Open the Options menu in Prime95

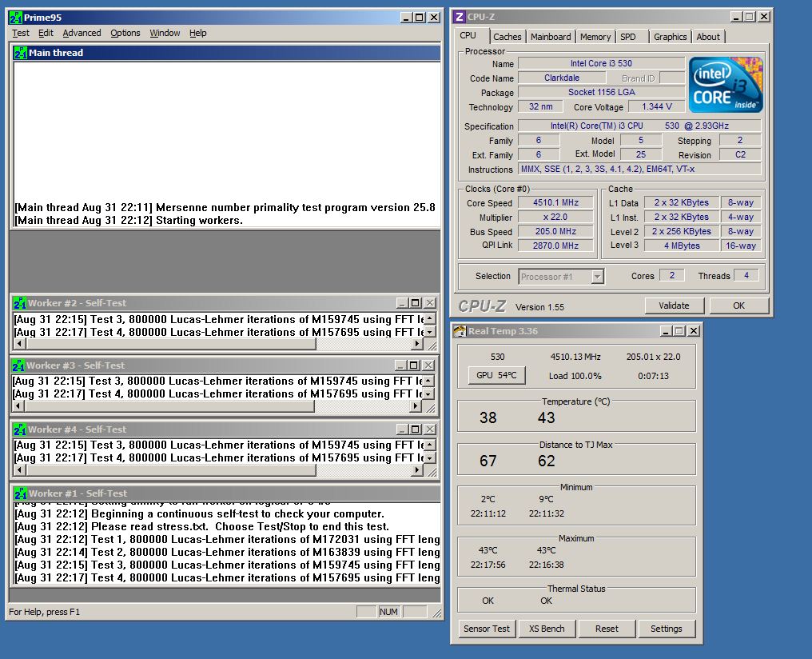[x=125, y=33]
